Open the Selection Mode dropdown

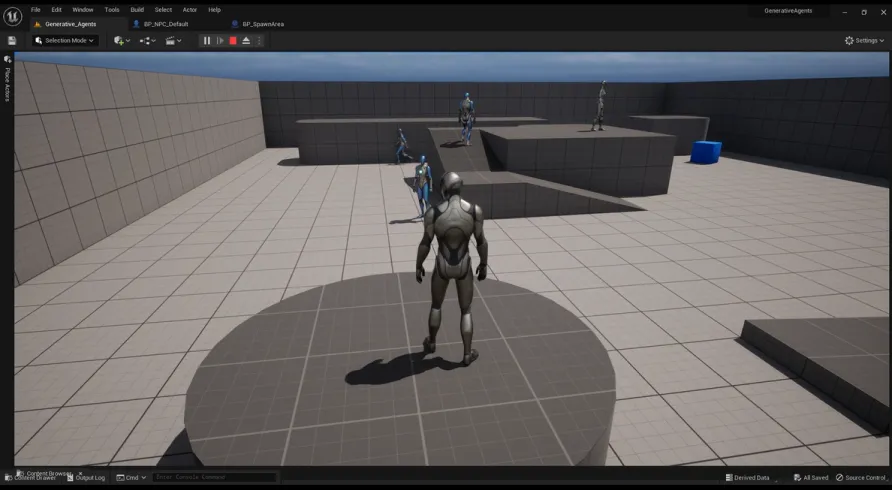65,41
